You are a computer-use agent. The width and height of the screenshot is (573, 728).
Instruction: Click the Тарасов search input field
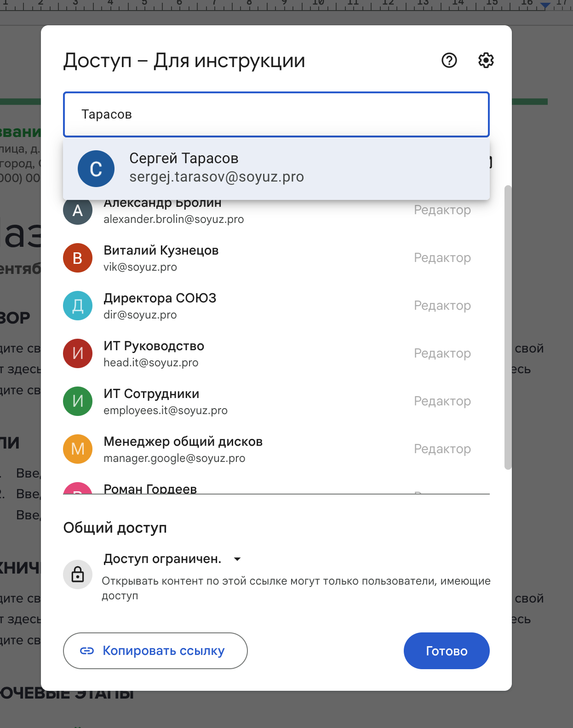[276, 114]
